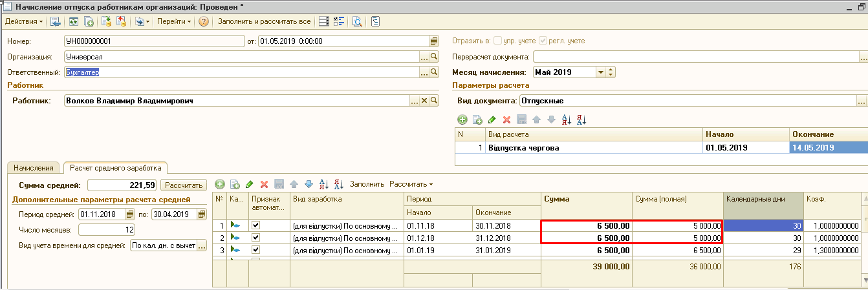
Task: Click the unpost document icon with red arrow
Action: click(120, 21)
